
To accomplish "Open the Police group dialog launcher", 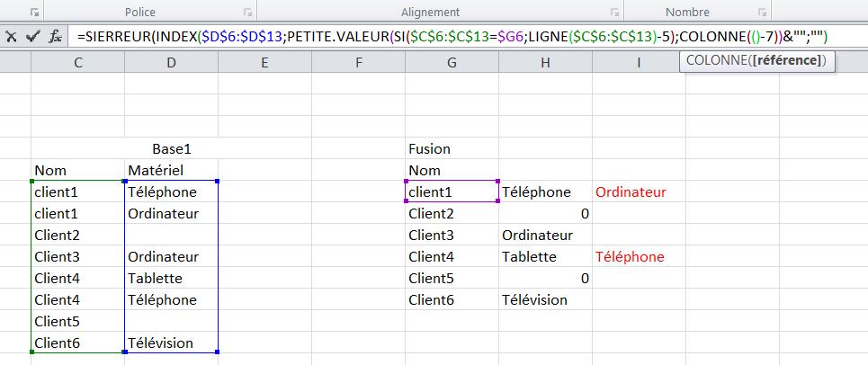I will tap(247, 13).
